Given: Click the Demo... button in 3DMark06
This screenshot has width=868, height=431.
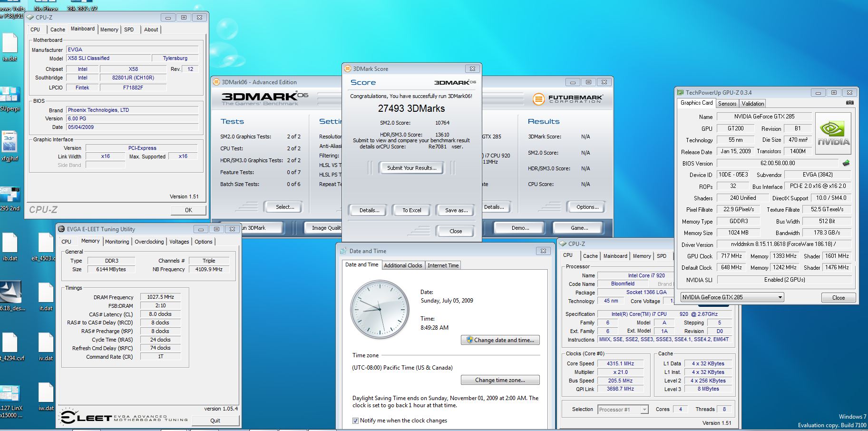Looking at the screenshot, I should pyautogui.click(x=520, y=228).
